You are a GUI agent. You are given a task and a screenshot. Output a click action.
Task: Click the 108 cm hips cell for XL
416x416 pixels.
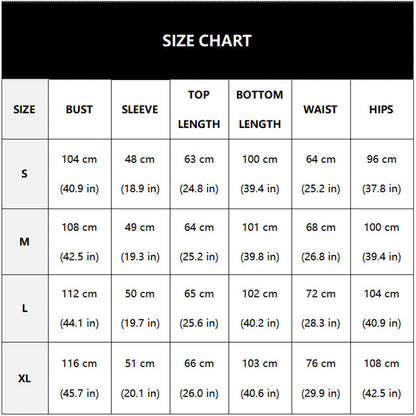click(382, 378)
